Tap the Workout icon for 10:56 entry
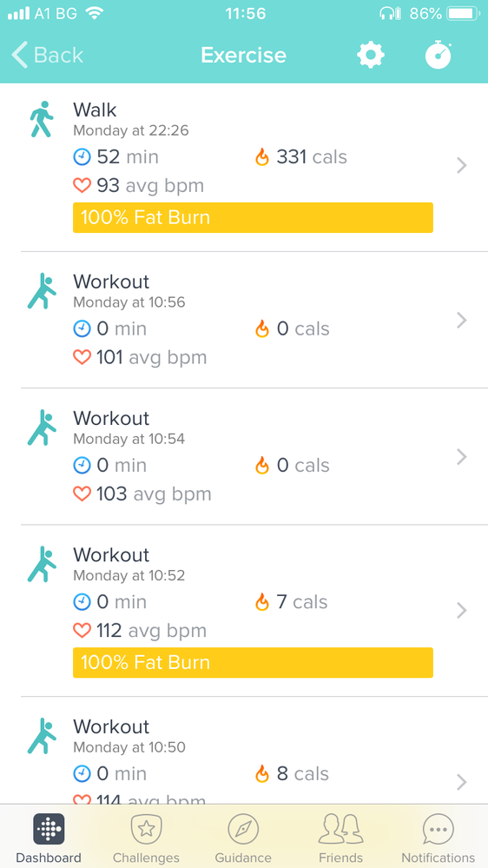Viewport: 488px width, 868px height. (42, 290)
